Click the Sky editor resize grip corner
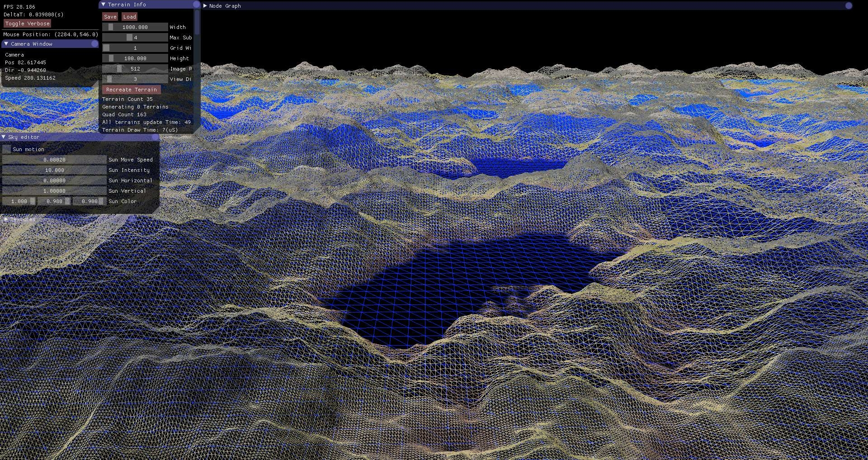Image resolution: width=868 pixels, height=460 pixels. point(156,210)
